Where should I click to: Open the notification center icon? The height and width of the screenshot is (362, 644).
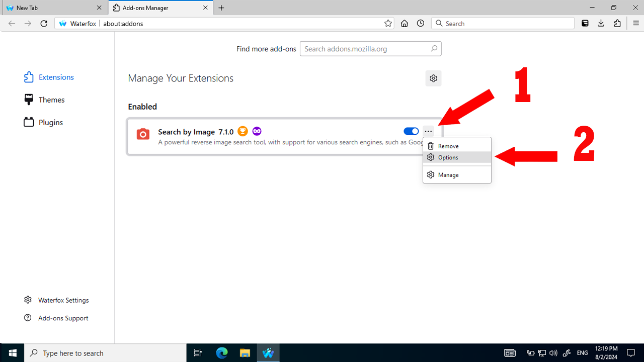630,353
